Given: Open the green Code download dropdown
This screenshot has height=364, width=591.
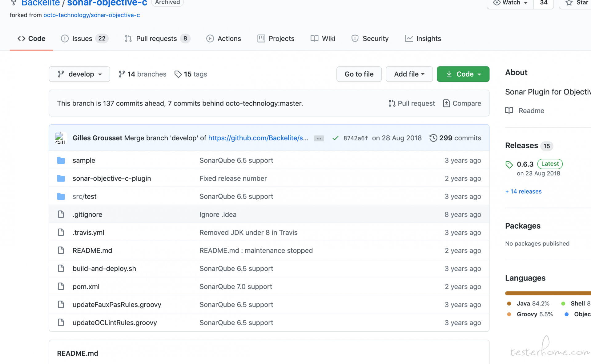Looking at the screenshot, I should [x=463, y=74].
